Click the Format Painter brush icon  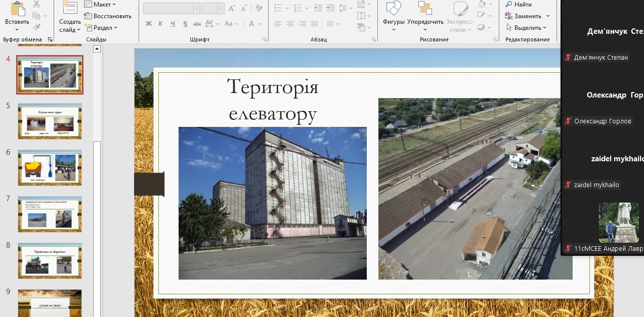[36, 27]
